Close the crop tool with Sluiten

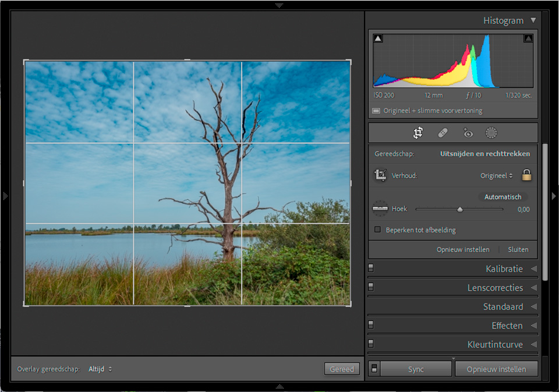click(x=518, y=250)
